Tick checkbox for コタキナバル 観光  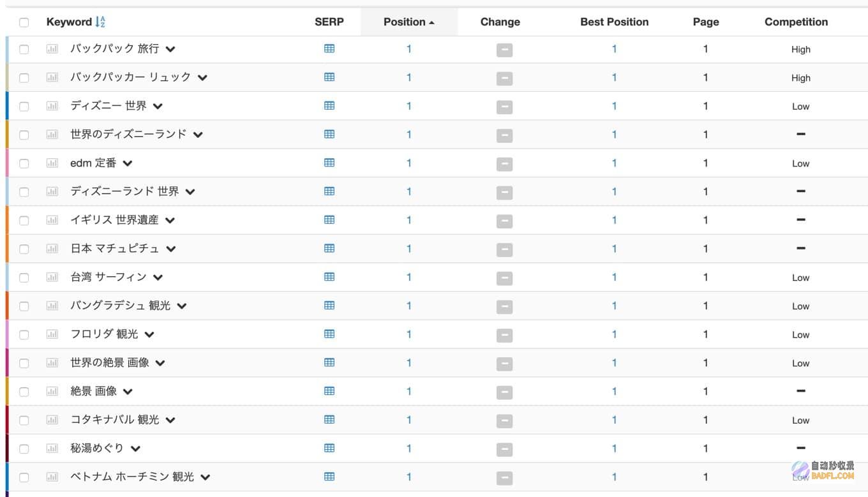(24, 420)
